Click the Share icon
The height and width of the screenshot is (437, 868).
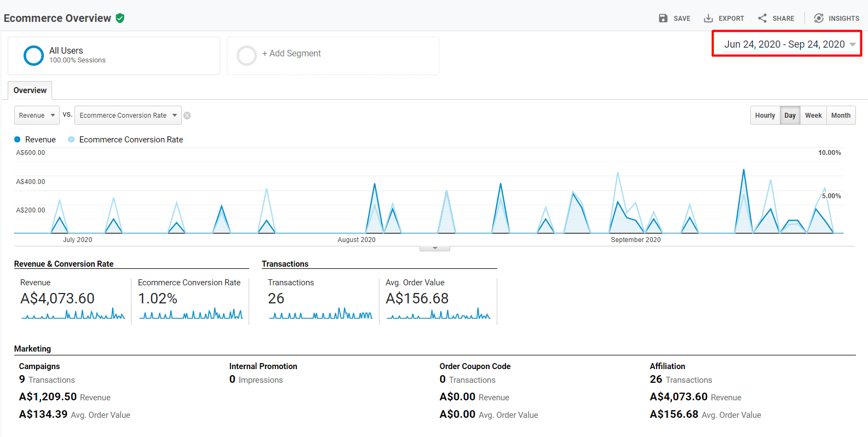[762, 18]
